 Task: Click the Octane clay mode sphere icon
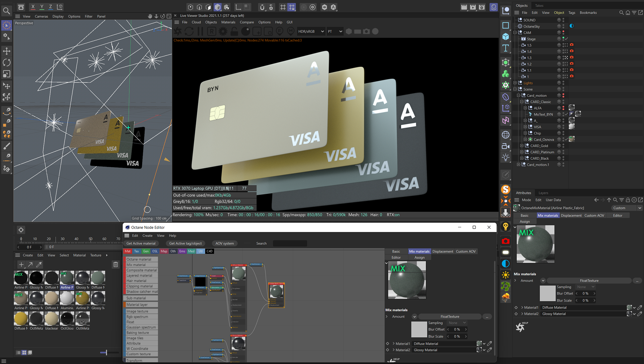246,32
